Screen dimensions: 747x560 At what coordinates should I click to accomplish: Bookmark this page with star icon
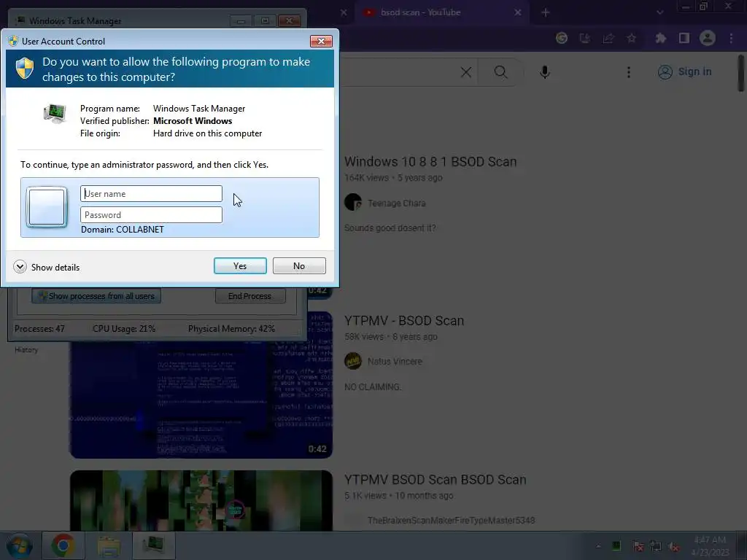(x=632, y=38)
